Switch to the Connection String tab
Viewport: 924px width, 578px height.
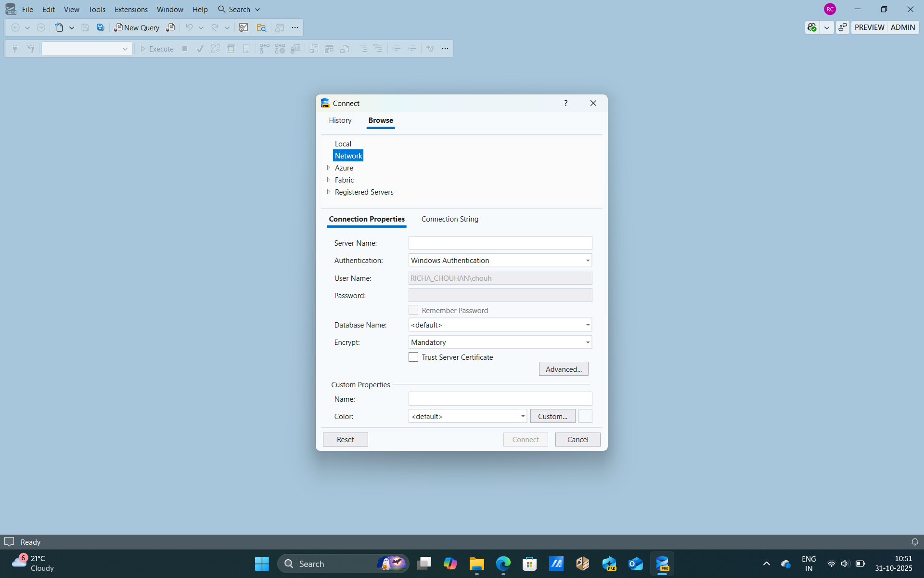pyautogui.click(x=449, y=219)
